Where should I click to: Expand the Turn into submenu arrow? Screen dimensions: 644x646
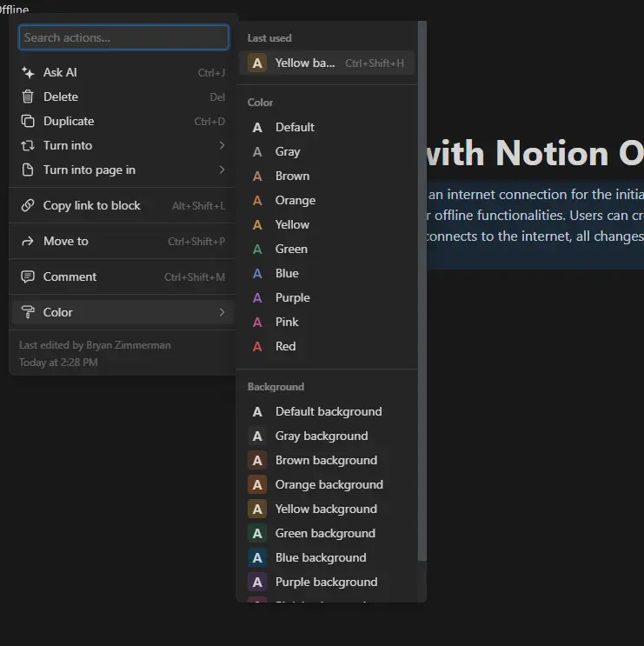point(222,145)
